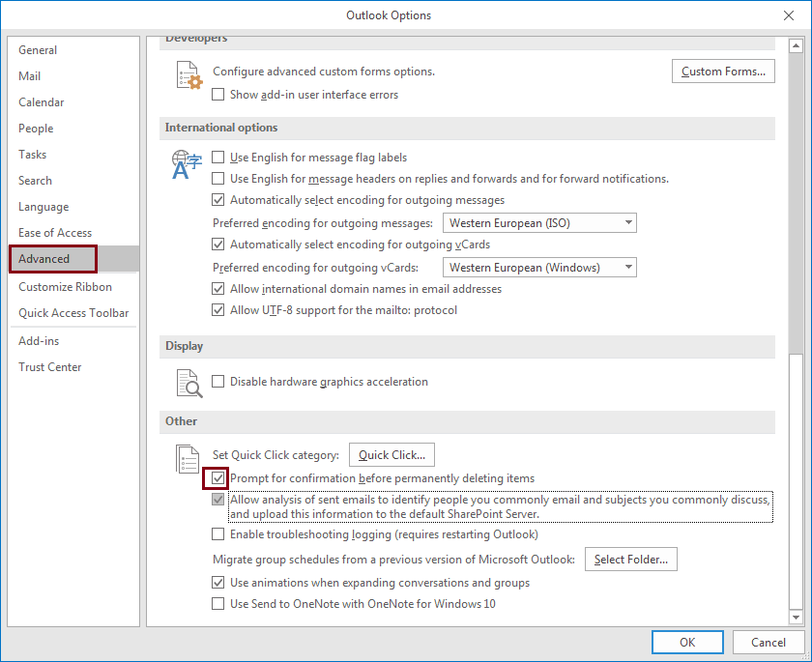This screenshot has width=812, height=662.
Task: Click scrollbar up arrow in options pane
Action: pyautogui.click(x=796, y=46)
